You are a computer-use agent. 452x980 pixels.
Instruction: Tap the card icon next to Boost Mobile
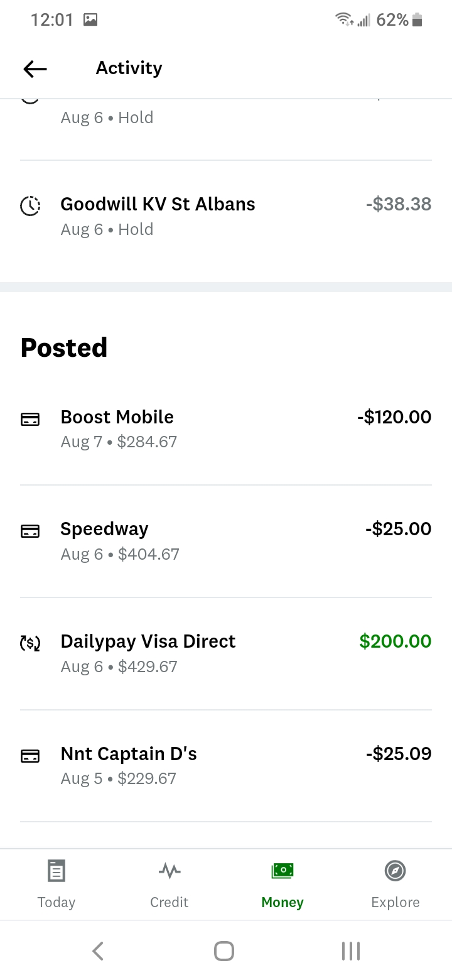coord(30,419)
